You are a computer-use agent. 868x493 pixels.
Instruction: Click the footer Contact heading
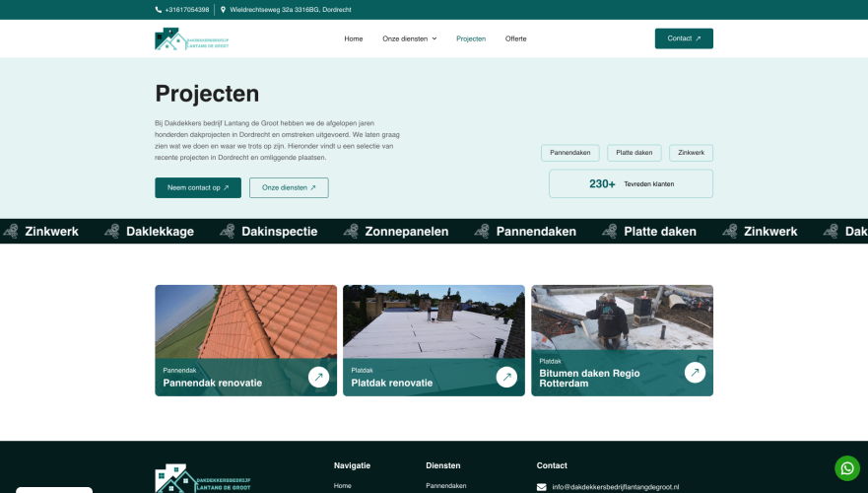[552, 465]
